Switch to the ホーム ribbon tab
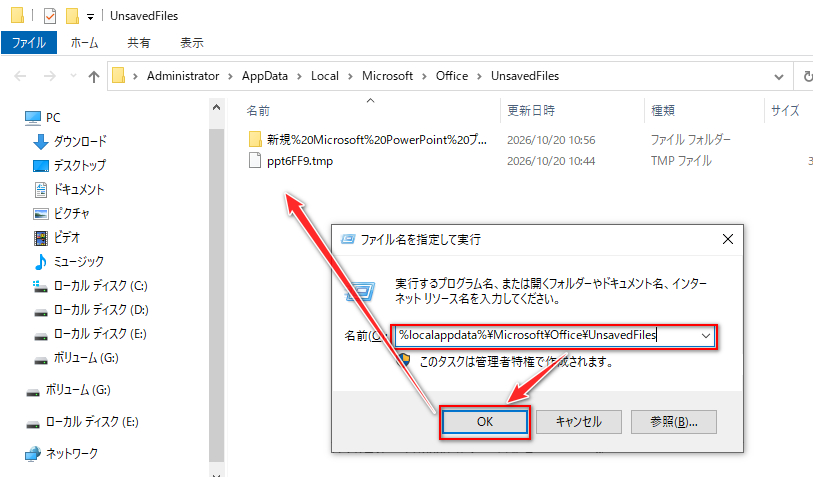Viewport: 813px width, 477px height. (84, 43)
